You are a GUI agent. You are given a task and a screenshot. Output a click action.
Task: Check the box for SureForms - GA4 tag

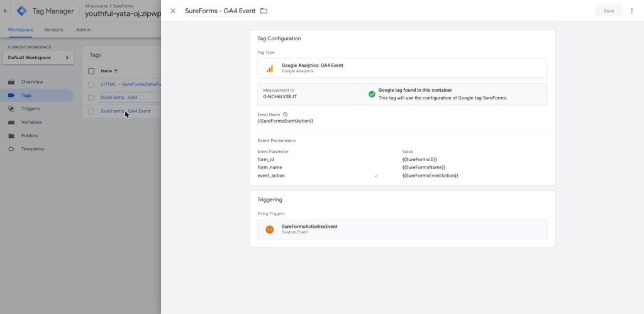pos(91,98)
